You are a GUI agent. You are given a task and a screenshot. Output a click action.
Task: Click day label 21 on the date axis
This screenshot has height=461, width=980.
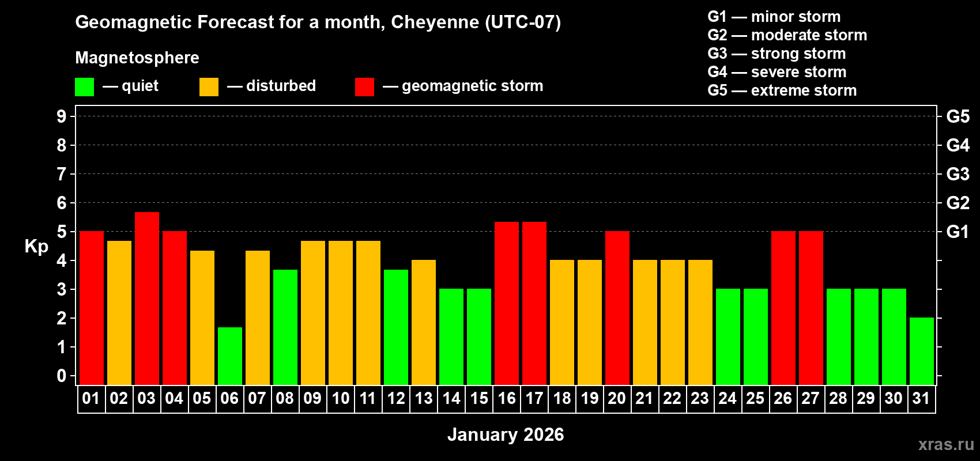point(644,398)
